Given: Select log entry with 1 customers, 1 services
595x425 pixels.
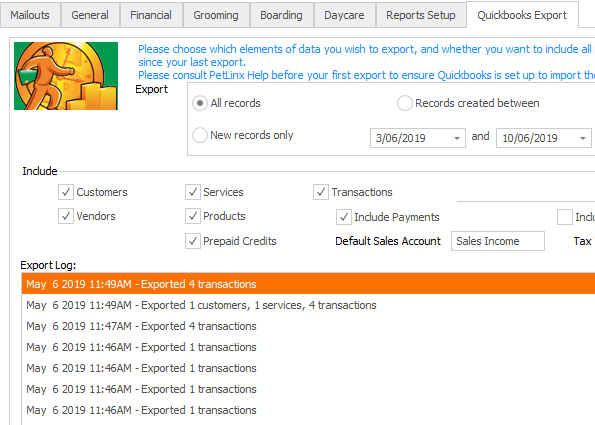Looking at the screenshot, I should [308, 305].
